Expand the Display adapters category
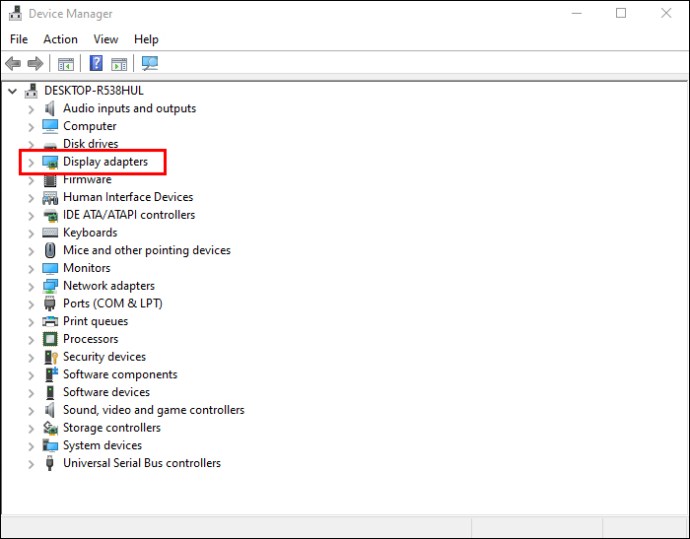Image resolution: width=690 pixels, height=539 pixels. [x=31, y=162]
